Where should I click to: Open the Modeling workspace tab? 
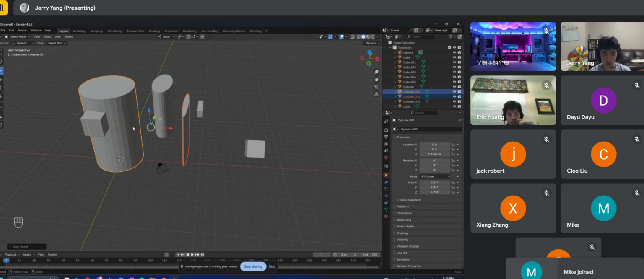[79, 31]
